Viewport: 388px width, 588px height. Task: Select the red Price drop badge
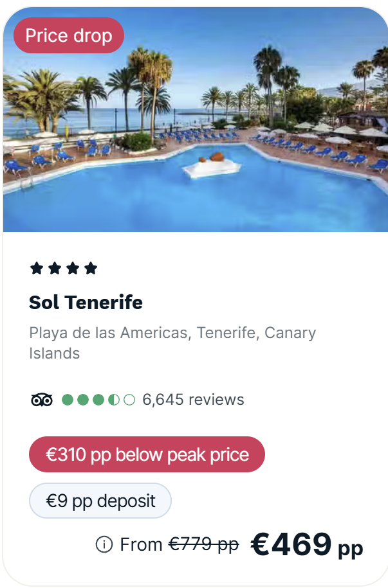[69, 35]
